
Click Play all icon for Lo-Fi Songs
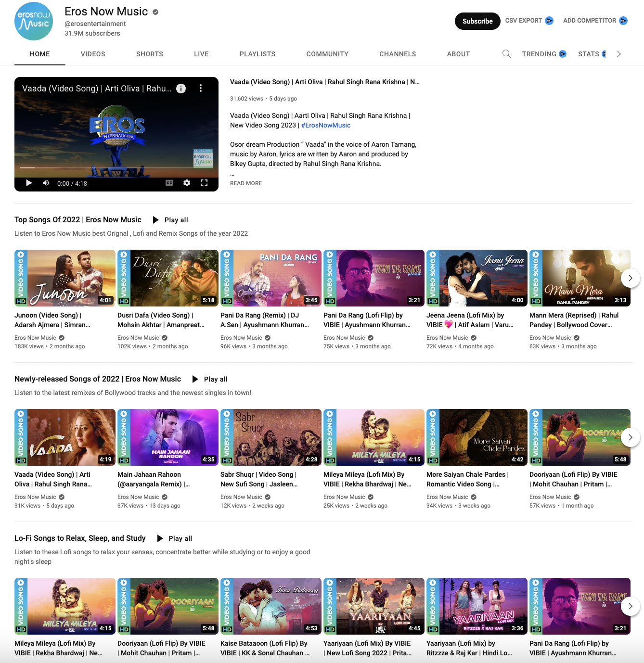[x=160, y=538]
